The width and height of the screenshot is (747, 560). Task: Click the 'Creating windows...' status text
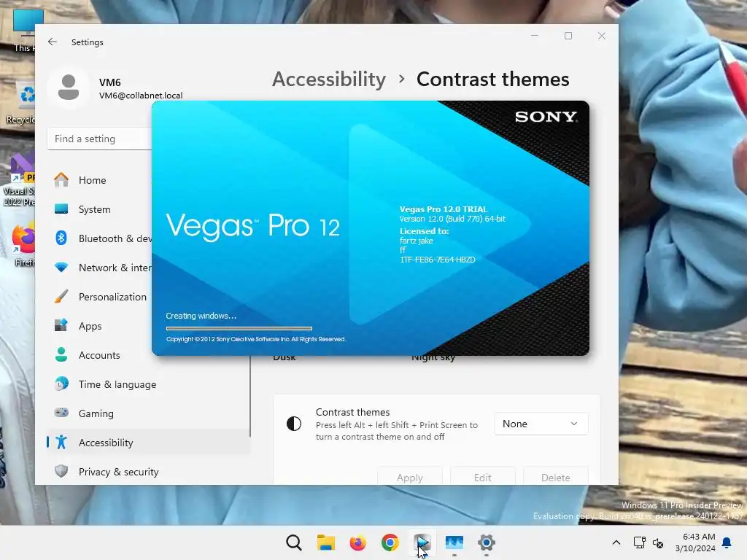[x=201, y=316]
